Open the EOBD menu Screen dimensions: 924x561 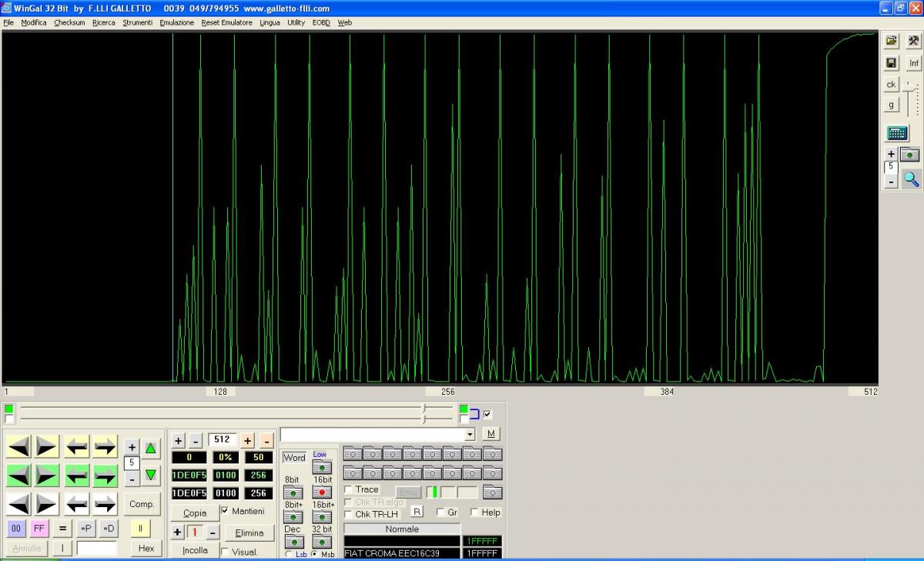(x=321, y=22)
